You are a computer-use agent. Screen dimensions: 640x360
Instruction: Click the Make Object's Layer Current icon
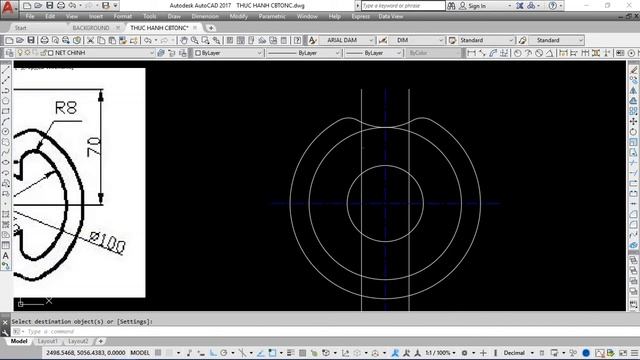coord(161,53)
